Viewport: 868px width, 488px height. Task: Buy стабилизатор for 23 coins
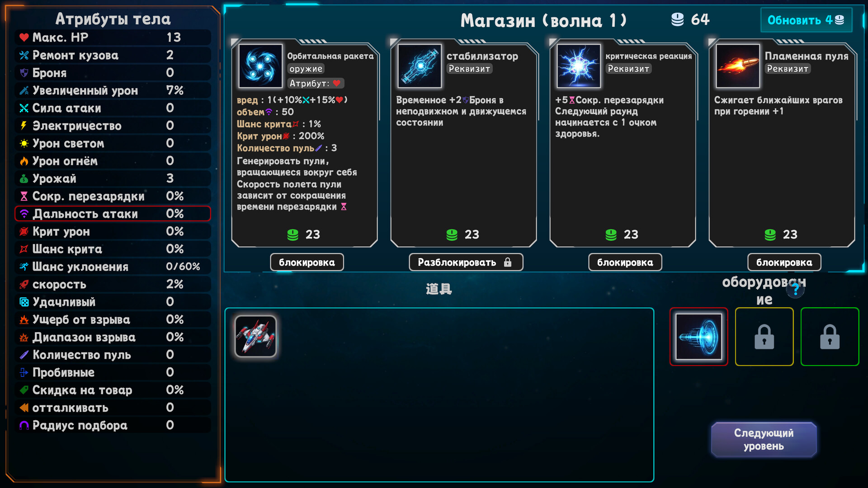[x=463, y=235]
